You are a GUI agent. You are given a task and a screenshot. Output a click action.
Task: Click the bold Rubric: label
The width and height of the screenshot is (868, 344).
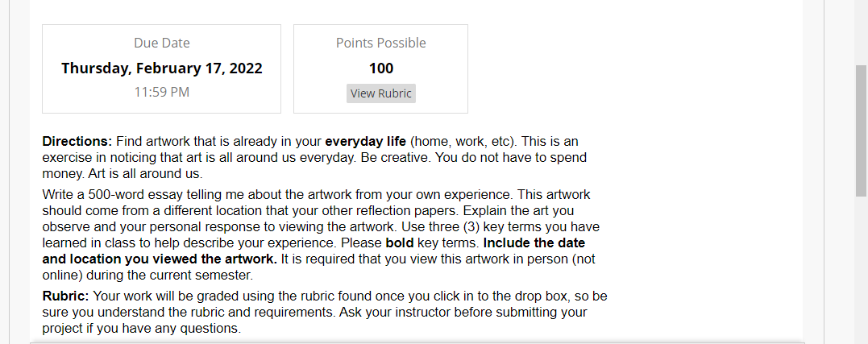[x=66, y=296]
